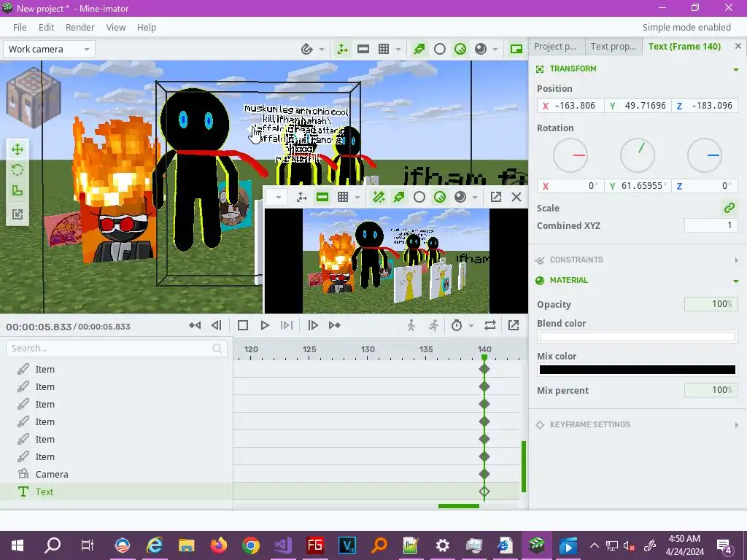Image resolution: width=747 pixels, height=560 pixels.
Task: Click the Transform section icon
Action: pyautogui.click(x=540, y=69)
